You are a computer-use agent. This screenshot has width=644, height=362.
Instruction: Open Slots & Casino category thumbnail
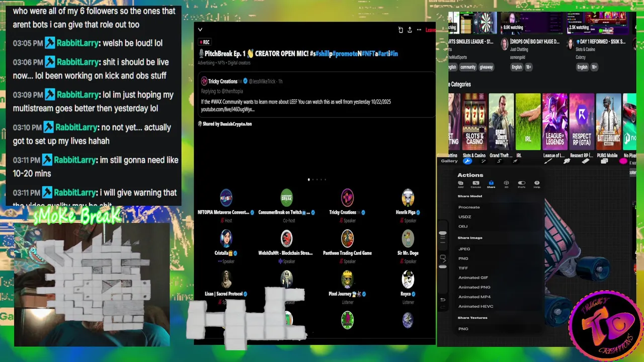click(474, 122)
